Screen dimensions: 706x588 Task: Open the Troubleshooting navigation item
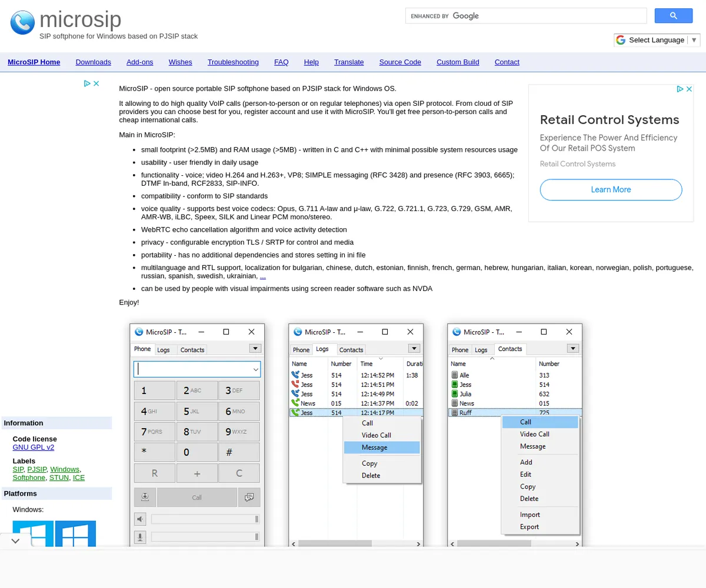click(x=233, y=62)
